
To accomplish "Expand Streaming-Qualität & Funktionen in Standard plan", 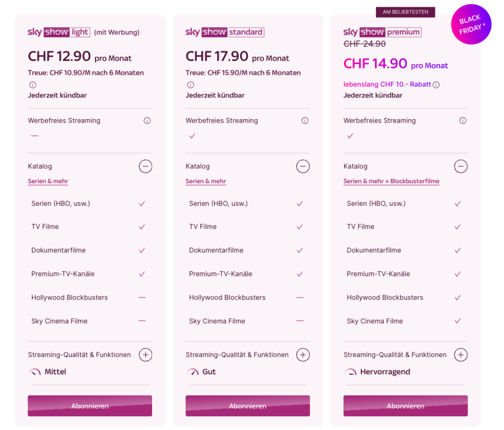I will pos(303,355).
